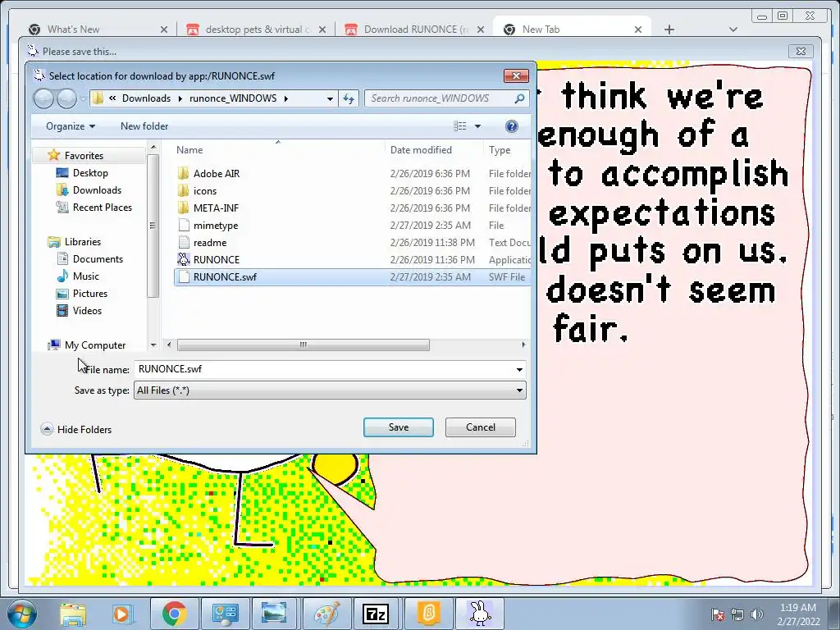Viewport: 840px width, 630px height.
Task: Expand the address bar previous locations dropdown
Action: (x=330, y=98)
